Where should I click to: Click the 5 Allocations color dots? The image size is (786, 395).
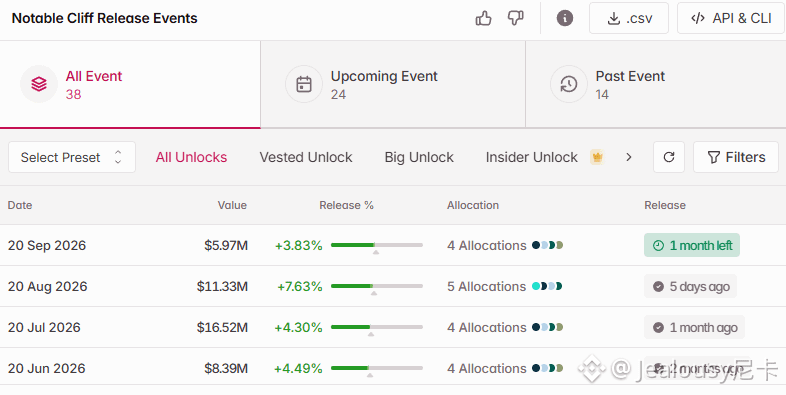pos(547,286)
